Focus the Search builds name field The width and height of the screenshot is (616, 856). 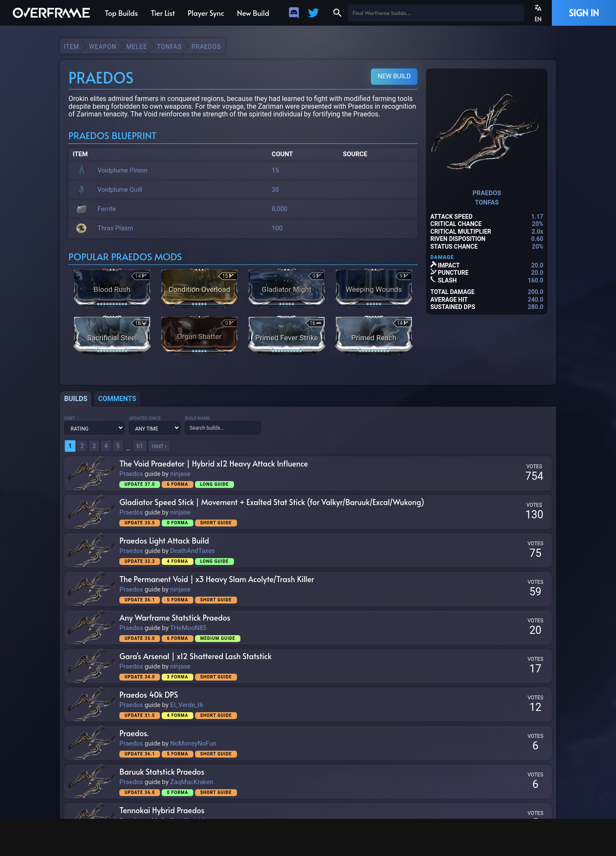click(222, 428)
